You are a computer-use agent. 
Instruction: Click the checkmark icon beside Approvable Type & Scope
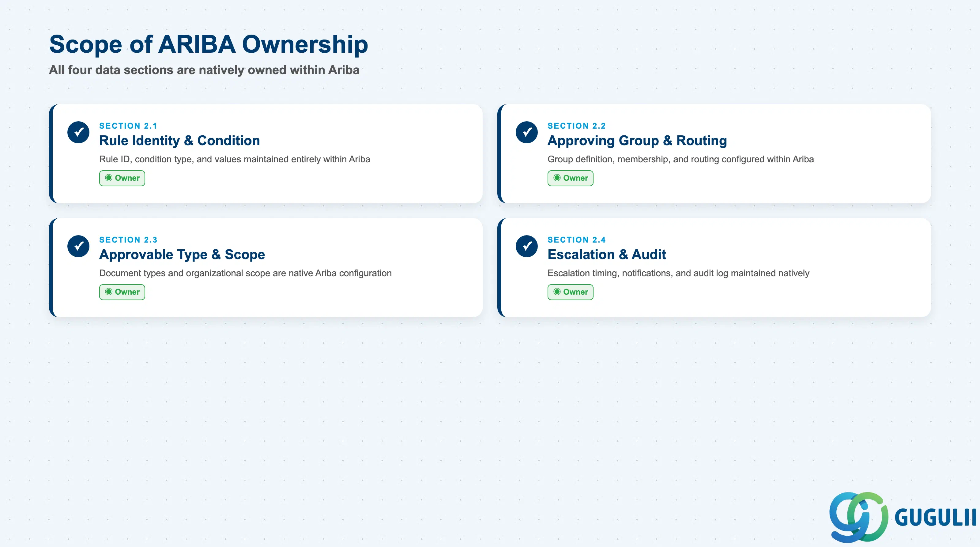pyautogui.click(x=78, y=246)
